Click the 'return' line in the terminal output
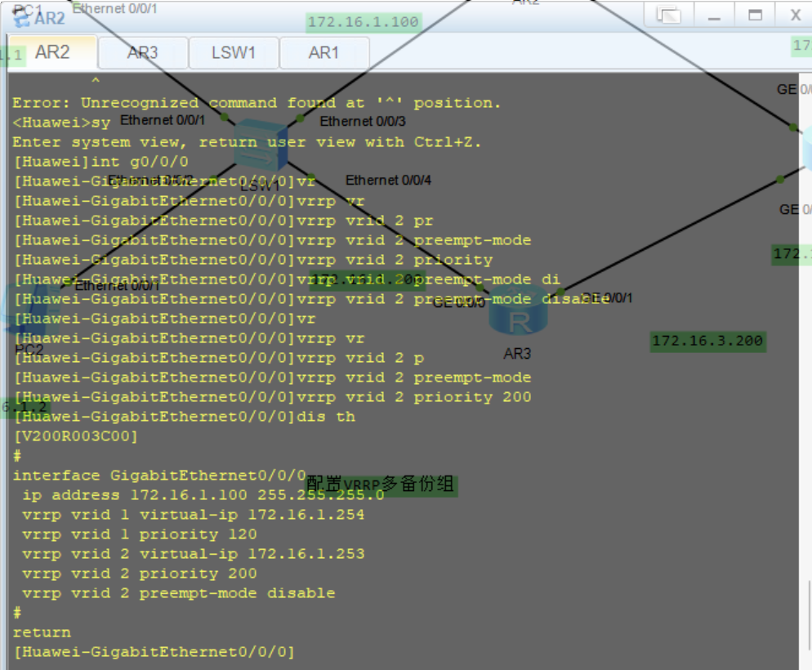 tap(42, 632)
